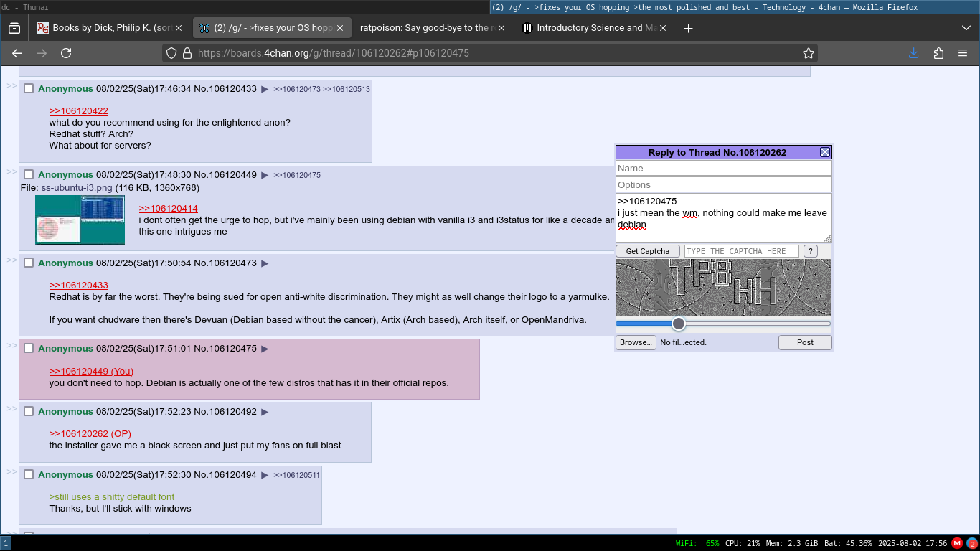Click the captcha help ? button
Screen dimensions: 980x551
(x=810, y=251)
